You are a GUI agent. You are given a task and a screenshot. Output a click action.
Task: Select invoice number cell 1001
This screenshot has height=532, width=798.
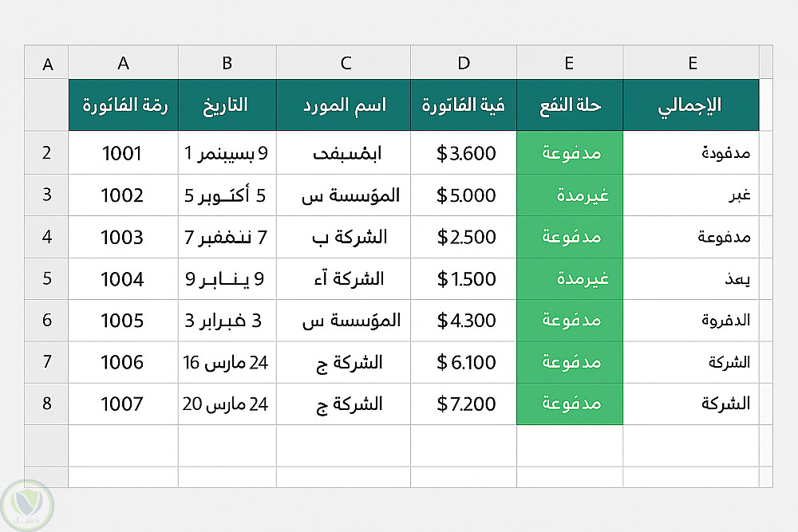[123, 153]
